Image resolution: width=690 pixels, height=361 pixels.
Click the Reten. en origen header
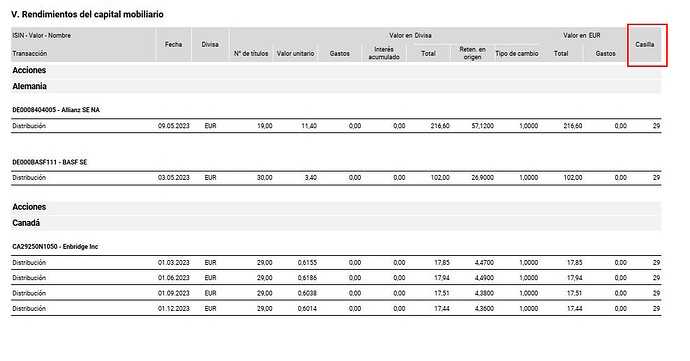(472, 53)
